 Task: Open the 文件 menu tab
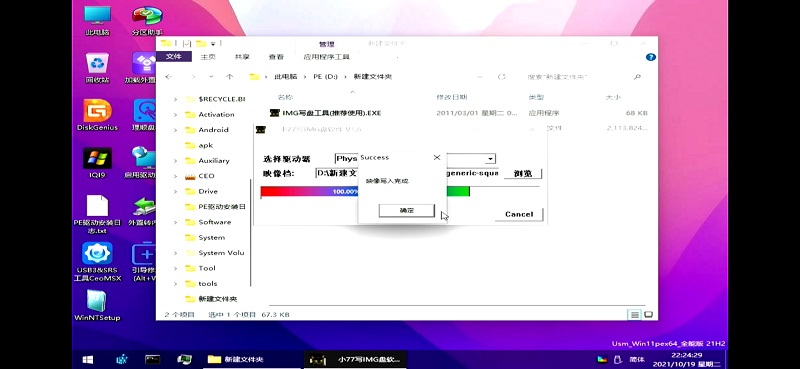click(173, 57)
